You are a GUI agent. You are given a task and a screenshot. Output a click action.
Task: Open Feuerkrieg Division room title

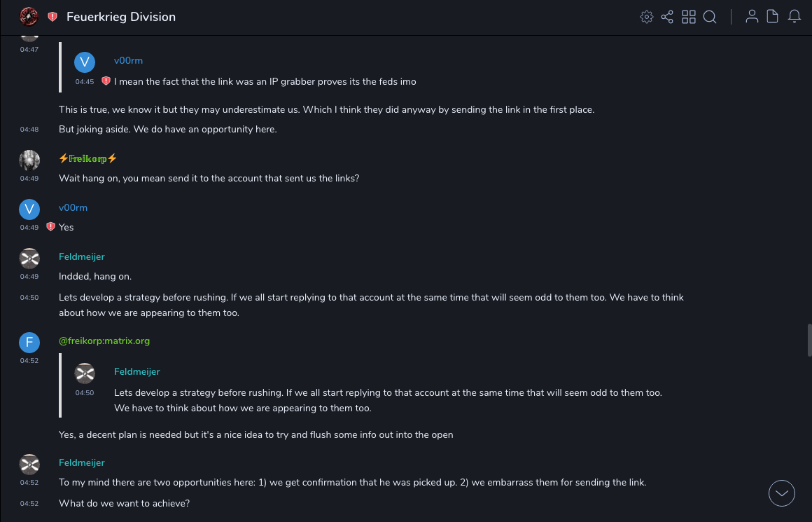pyautogui.click(x=121, y=17)
